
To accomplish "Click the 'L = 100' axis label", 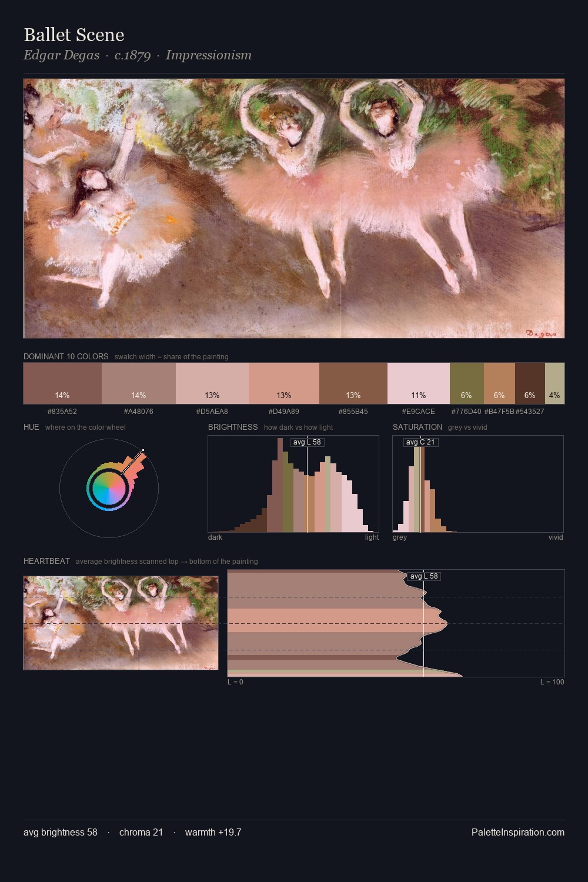I will [552, 682].
